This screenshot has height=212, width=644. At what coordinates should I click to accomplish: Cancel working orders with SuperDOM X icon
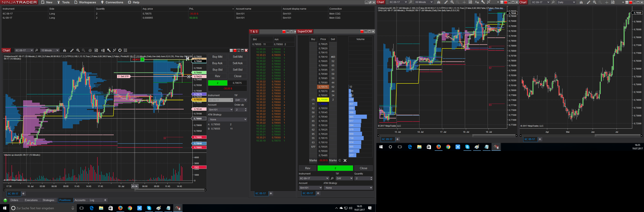click(345, 160)
